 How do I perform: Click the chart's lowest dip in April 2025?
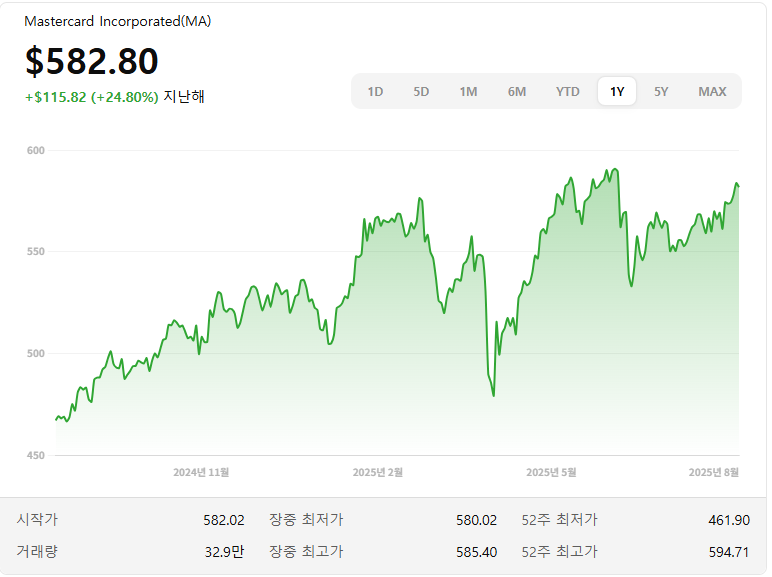tap(493, 395)
